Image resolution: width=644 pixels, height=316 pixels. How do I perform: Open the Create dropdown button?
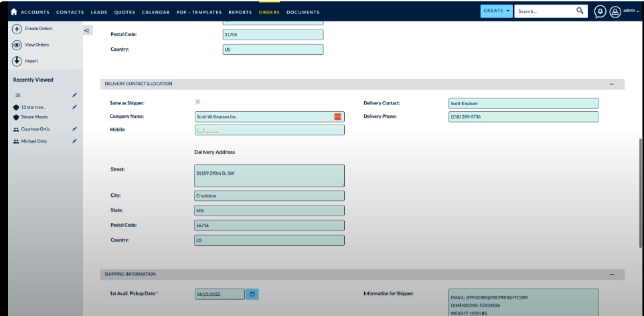pos(497,11)
